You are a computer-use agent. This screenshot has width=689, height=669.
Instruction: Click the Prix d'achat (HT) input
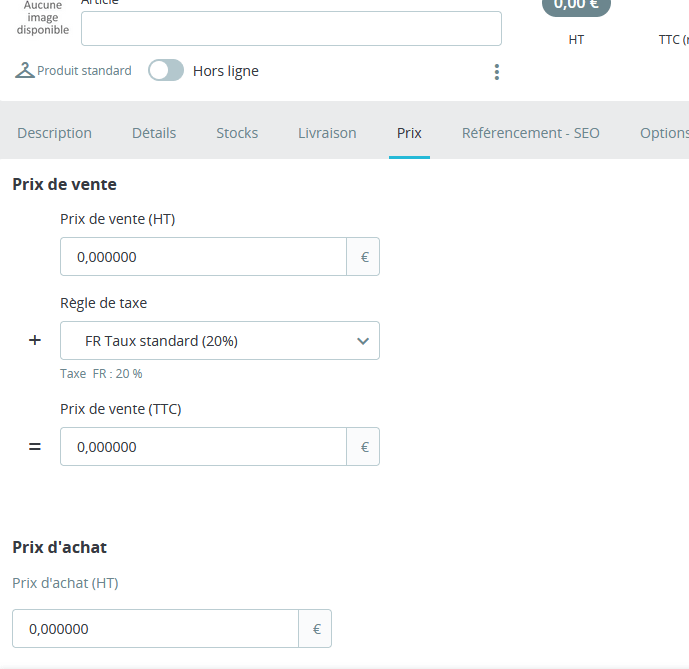point(155,629)
